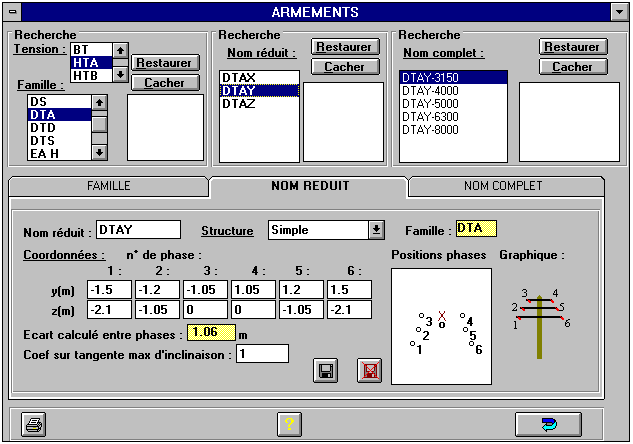
Task: Click Restaurer in Nom réduit search
Action: [x=343, y=47]
